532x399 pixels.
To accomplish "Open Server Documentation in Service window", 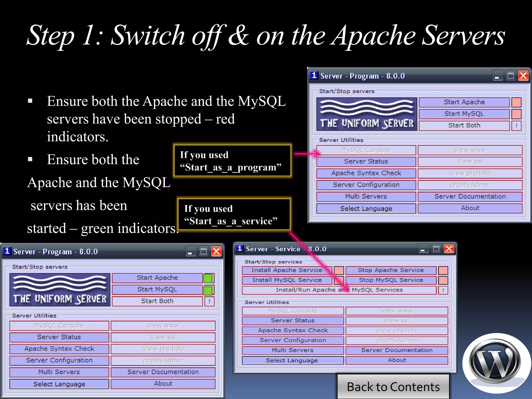I will click(x=397, y=350).
